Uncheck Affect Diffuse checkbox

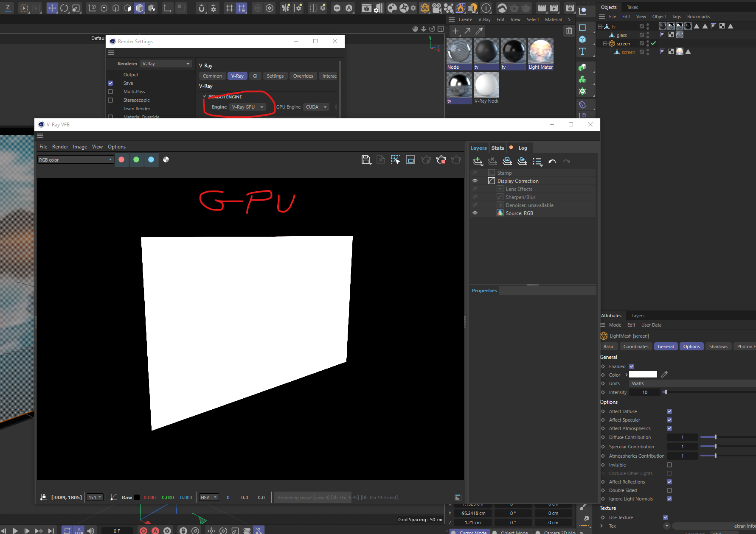point(669,411)
